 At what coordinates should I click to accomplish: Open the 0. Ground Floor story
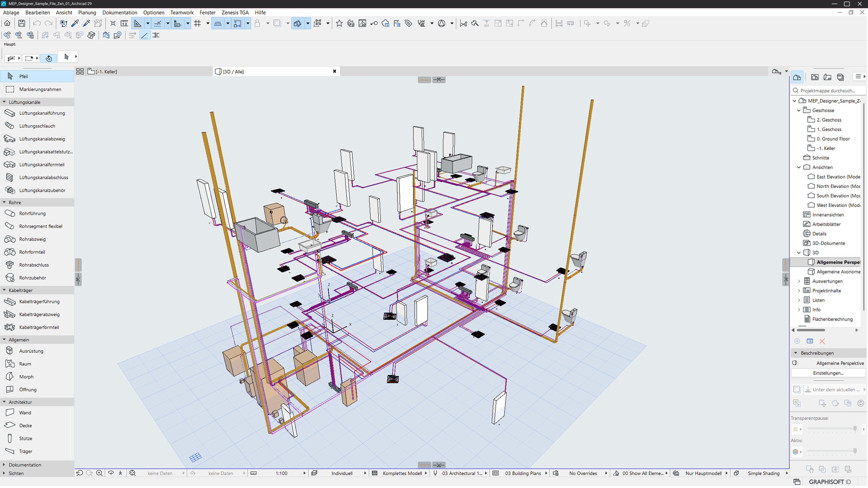tap(833, 139)
